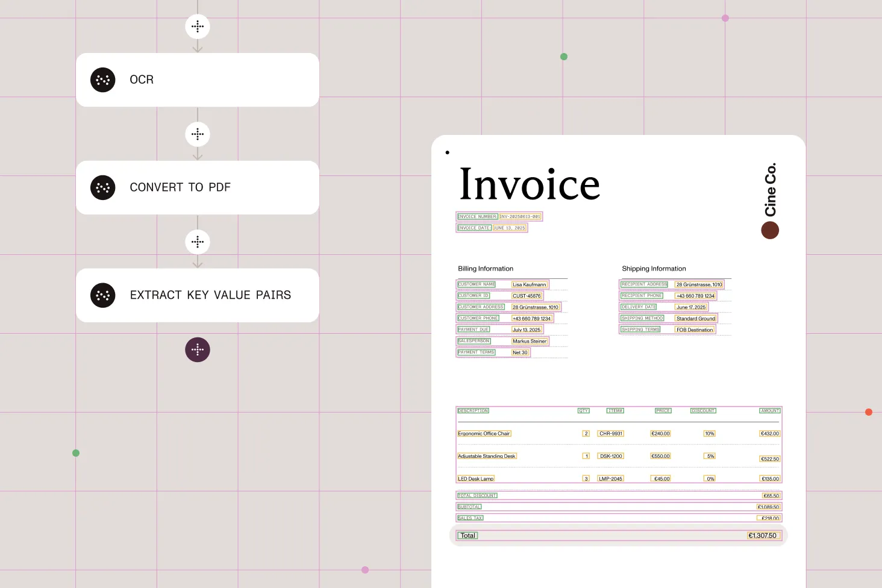The height and width of the screenshot is (588, 882).
Task: Select the Markus Steiner salesperson value
Action: [530, 341]
